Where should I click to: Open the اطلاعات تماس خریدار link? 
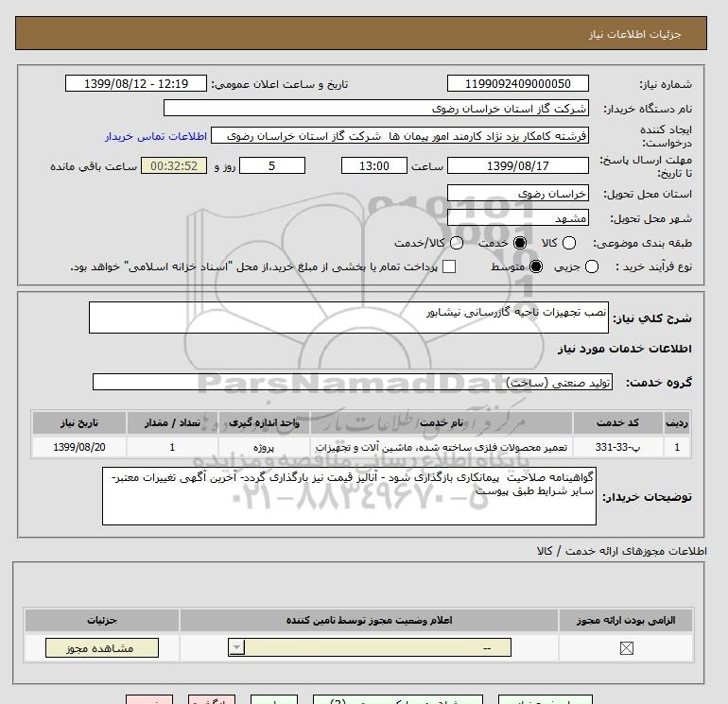(x=156, y=136)
